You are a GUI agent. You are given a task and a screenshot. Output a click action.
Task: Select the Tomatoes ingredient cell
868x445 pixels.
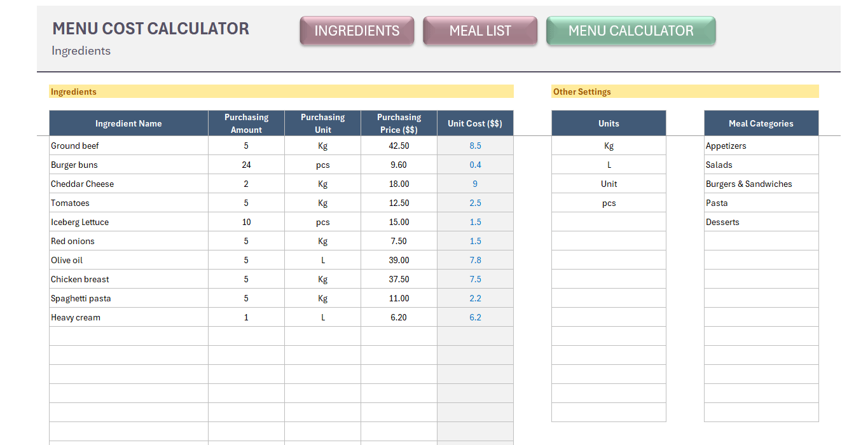coord(128,203)
